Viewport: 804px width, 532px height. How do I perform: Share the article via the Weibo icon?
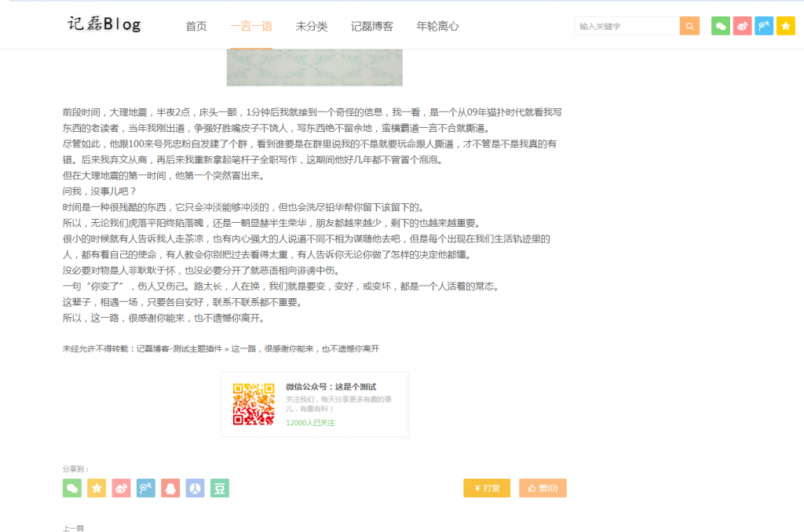tap(121, 487)
